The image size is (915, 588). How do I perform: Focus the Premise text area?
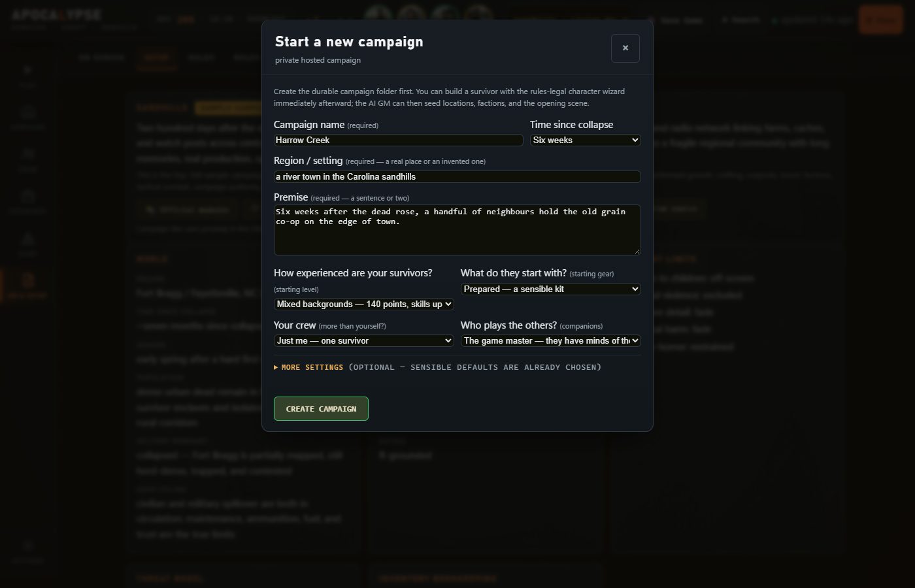(x=457, y=229)
